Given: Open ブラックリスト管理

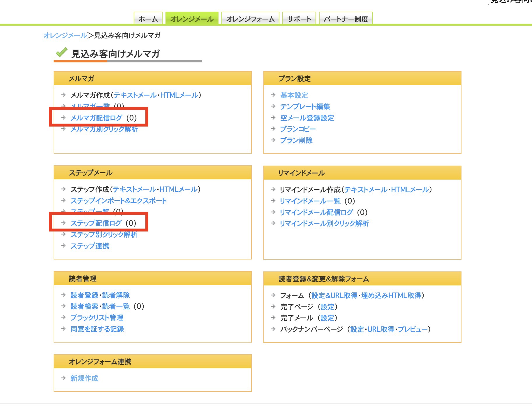Looking at the screenshot, I should [97, 317].
